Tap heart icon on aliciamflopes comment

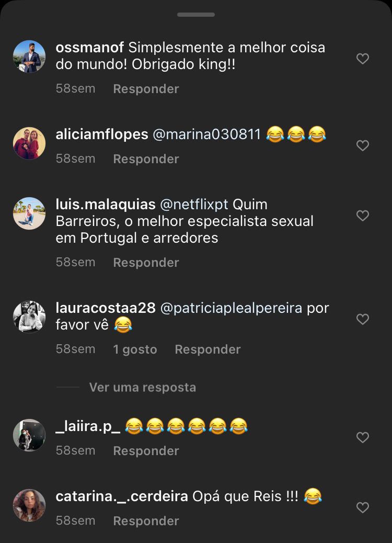click(363, 145)
